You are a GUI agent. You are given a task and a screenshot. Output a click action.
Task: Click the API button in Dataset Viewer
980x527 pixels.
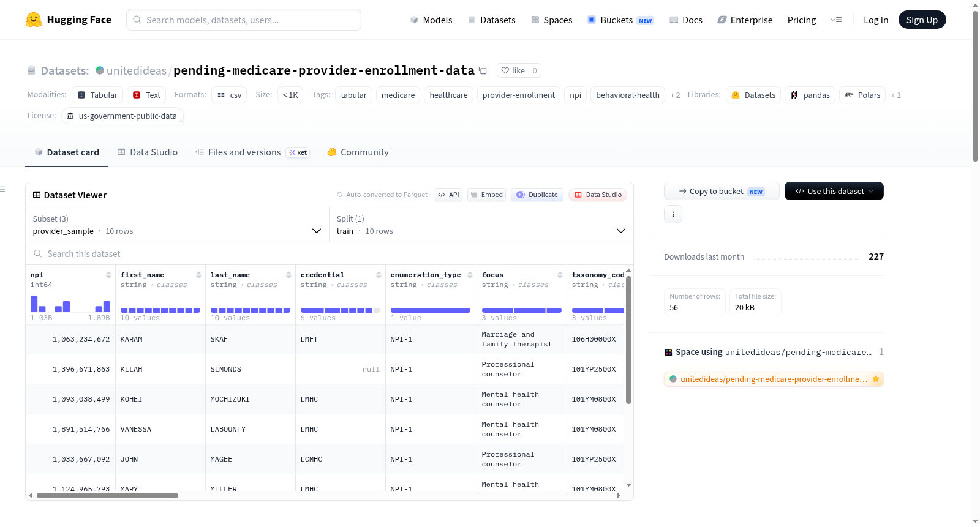point(448,195)
